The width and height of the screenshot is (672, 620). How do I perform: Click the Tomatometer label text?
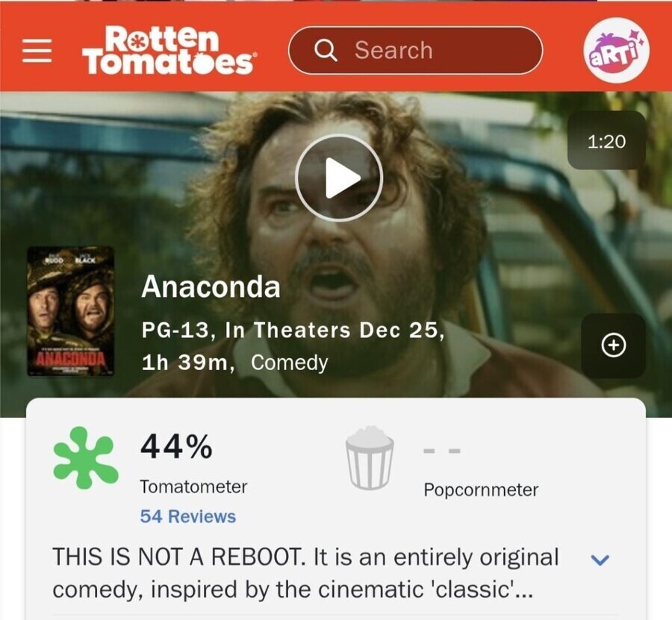click(x=193, y=487)
